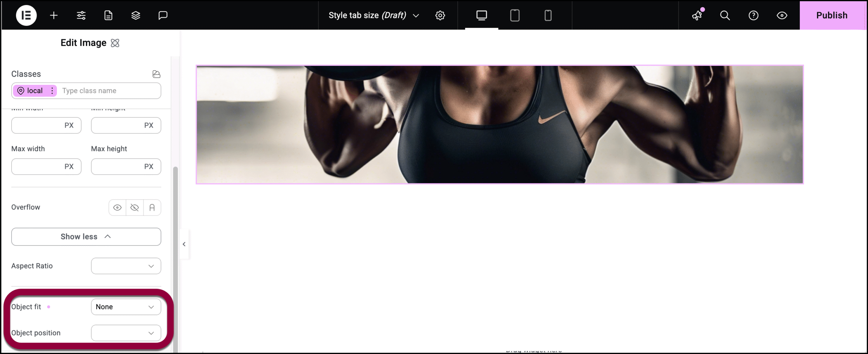Image resolution: width=868 pixels, height=354 pixels.
Task: Open page settings gear icon
Action: (x=440, y=15)
